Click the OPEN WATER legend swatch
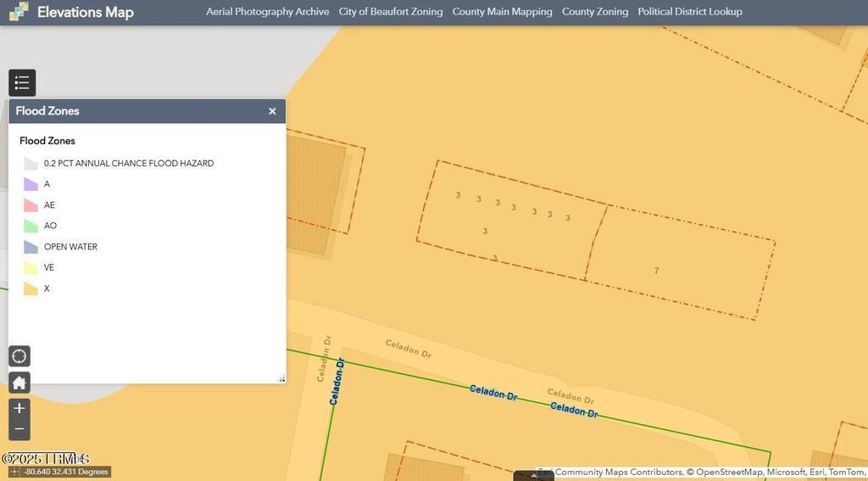868x481 pixels. pos(31,247)
